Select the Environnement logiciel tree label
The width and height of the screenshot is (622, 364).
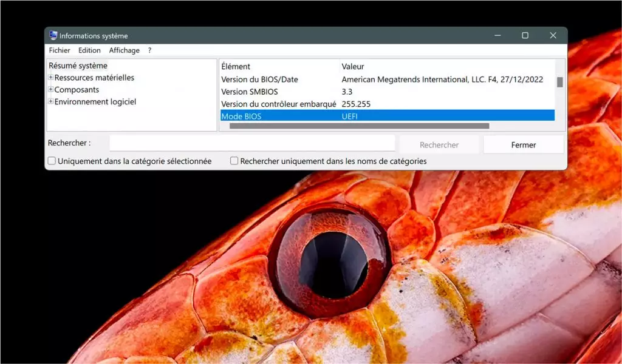(95, 102)
